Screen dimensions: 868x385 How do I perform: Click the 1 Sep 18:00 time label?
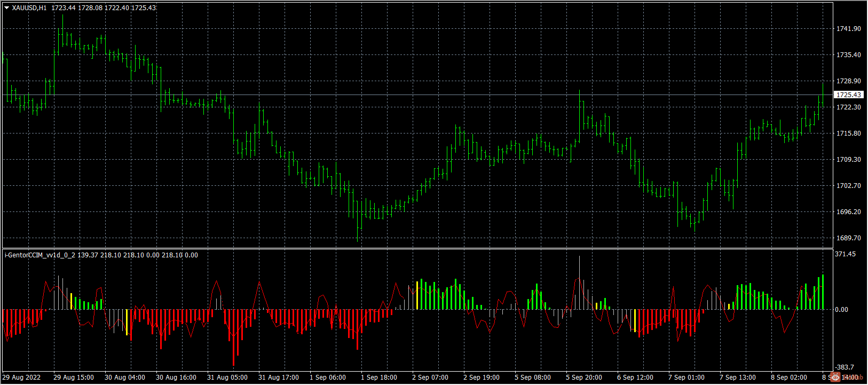379,378
